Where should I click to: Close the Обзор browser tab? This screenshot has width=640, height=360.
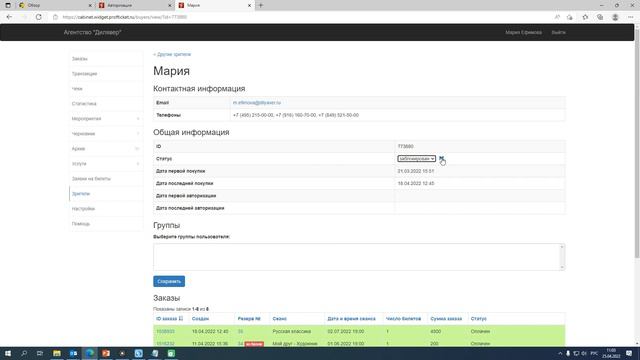[x=90, y=5]
